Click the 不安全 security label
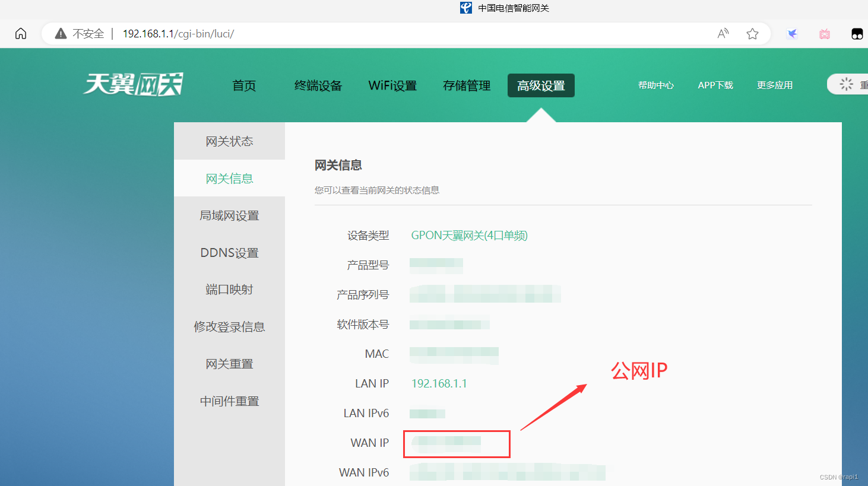868x486 pixels. point(88,34)
